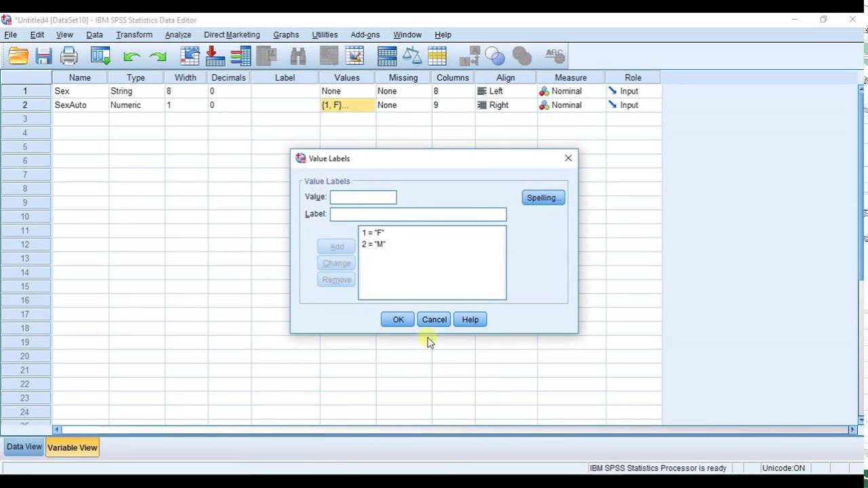This screenshot has height=488, width=868.
Task: Click the Insert variable icon
Action: (355, 56)
